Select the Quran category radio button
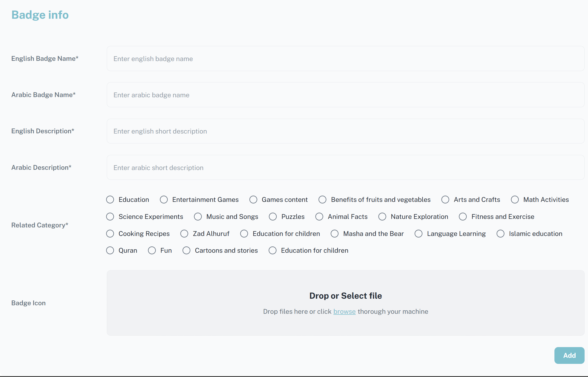 [110, 251]
